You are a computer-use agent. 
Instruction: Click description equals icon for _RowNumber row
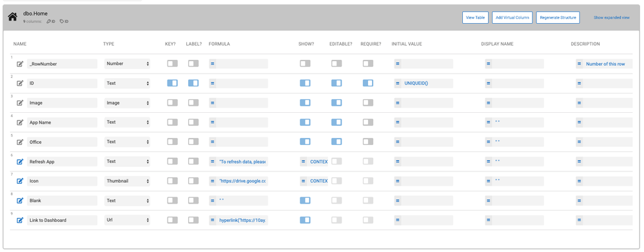tap(579, 64)
